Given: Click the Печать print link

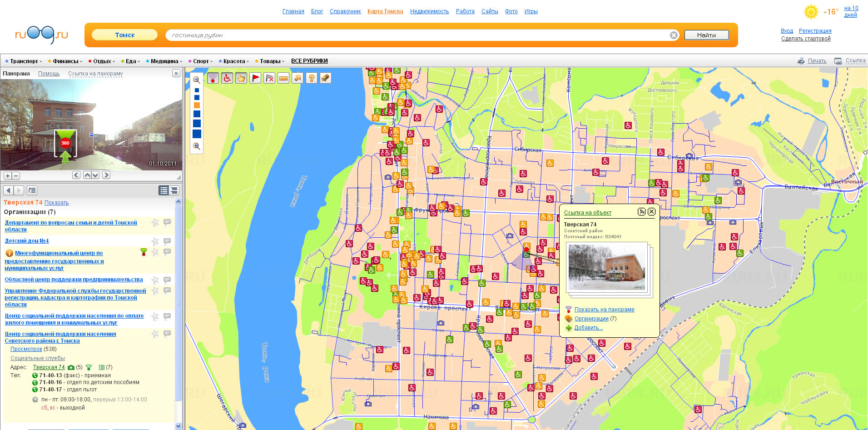Looking at the screenshot, I should 817,61.
